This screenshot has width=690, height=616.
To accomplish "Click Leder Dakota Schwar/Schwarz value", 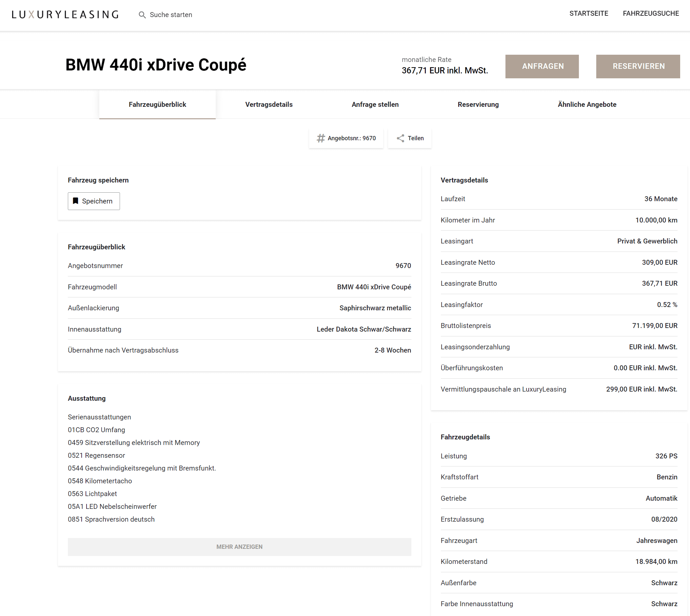I will (364, 329).
